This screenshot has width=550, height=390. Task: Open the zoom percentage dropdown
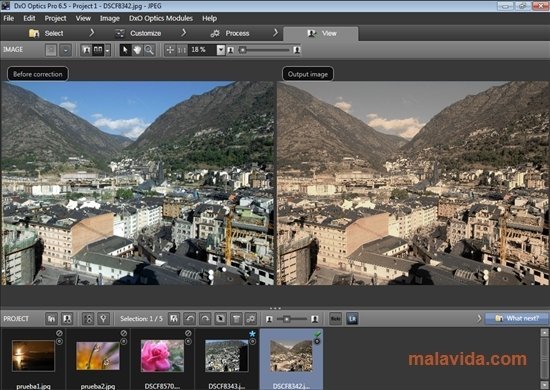pos(221,50)
